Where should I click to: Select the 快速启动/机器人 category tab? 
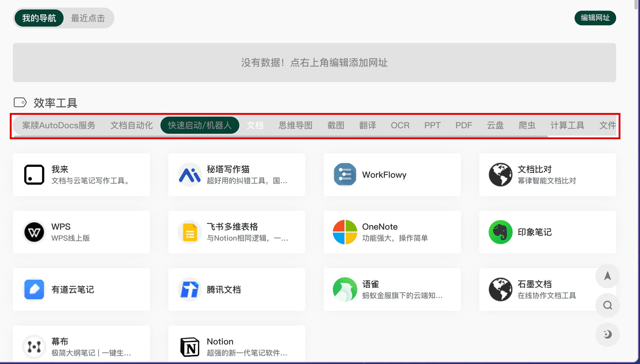200,125
